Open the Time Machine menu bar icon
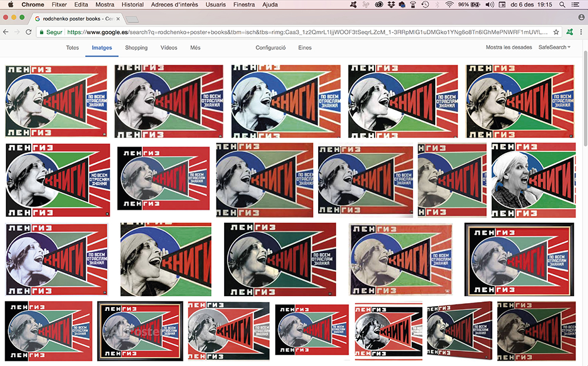Viewport: 588px width, 366px height. 425,5
